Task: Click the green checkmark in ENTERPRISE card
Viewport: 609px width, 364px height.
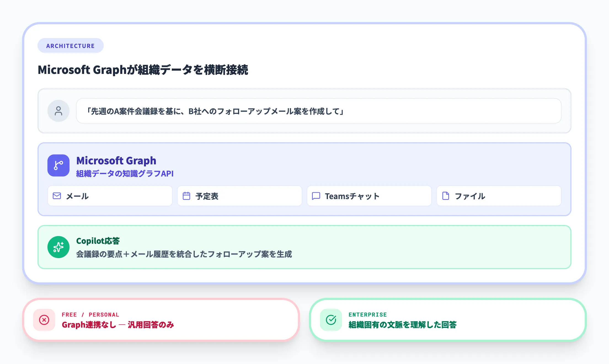Action: (x=330, y=320)
